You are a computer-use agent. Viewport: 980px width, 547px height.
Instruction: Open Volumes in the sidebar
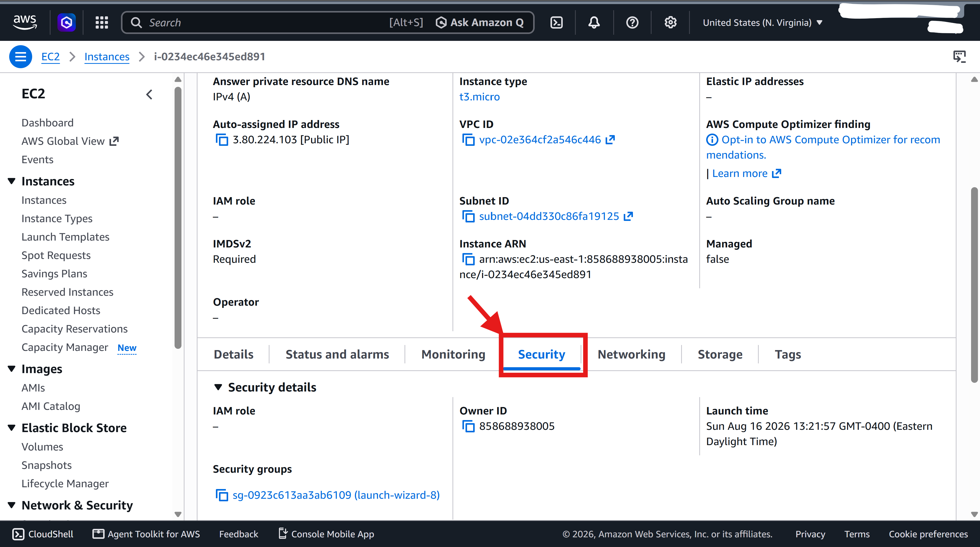[42, 447]
